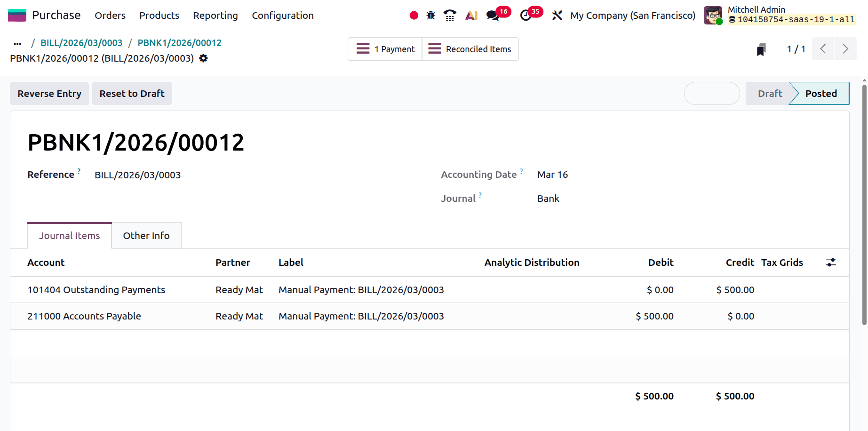Toggle the bookmark favorite for this entry
The image size is (868, 431).
coord(762,49)
